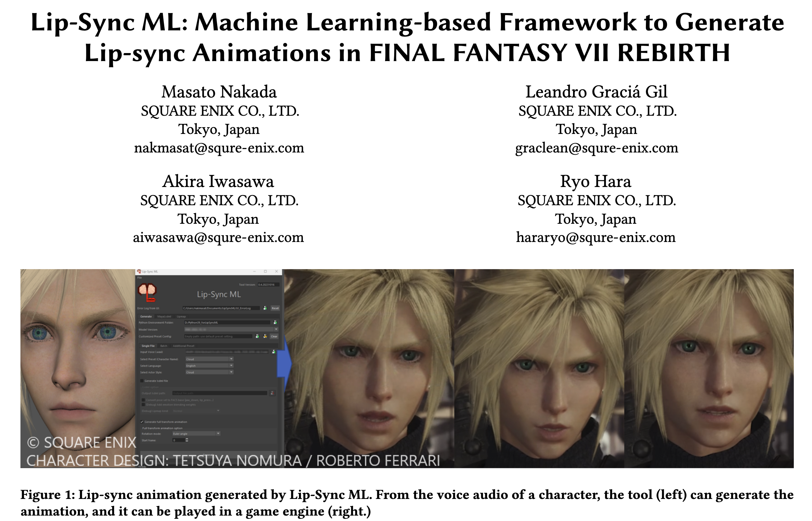Click the Generate button at the bottom
This screenshot has width=812, height=521.
(x=209, y=455)
